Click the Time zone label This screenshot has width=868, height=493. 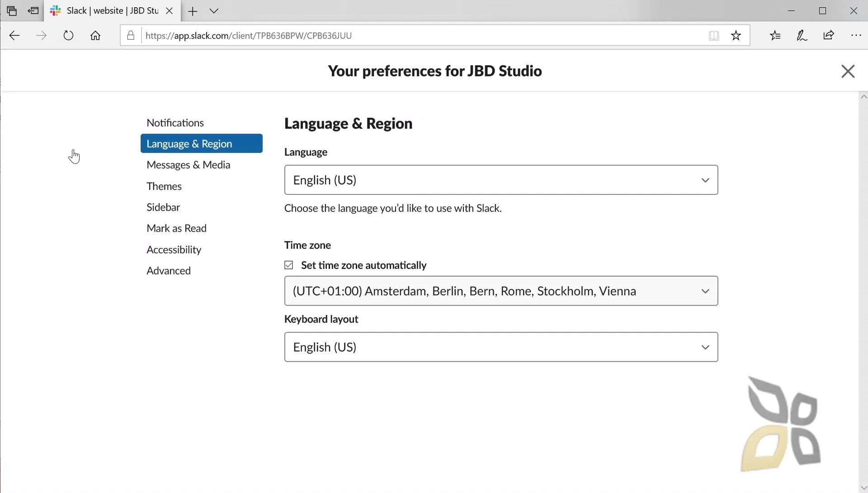pos(307,245)
